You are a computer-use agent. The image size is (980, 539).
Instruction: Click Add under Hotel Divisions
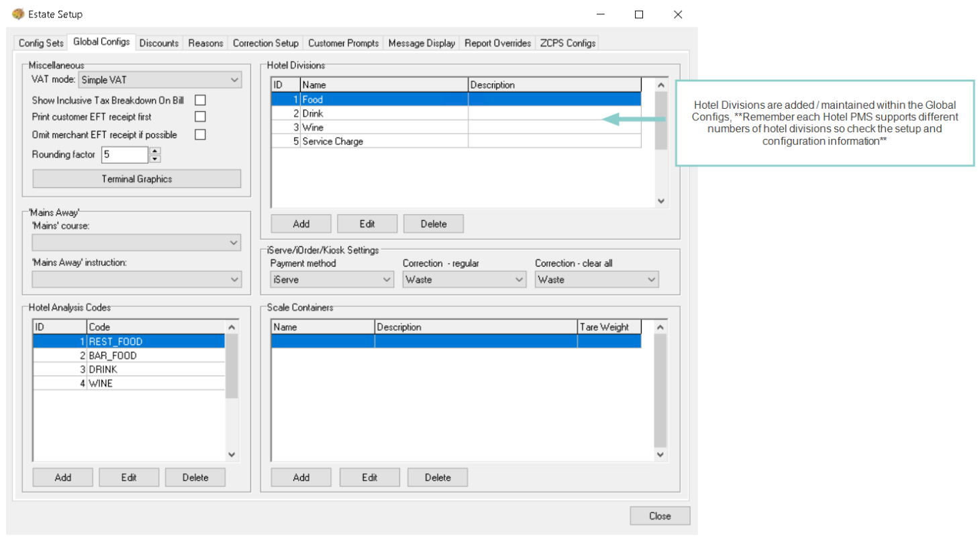tap(301, 224)
